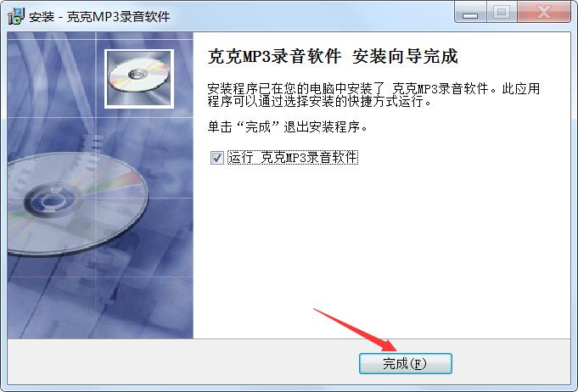Screen dimensions: 578x392
Task: Click the empty grey bar left of the 完成 button
Action: [x=183, y=364]
